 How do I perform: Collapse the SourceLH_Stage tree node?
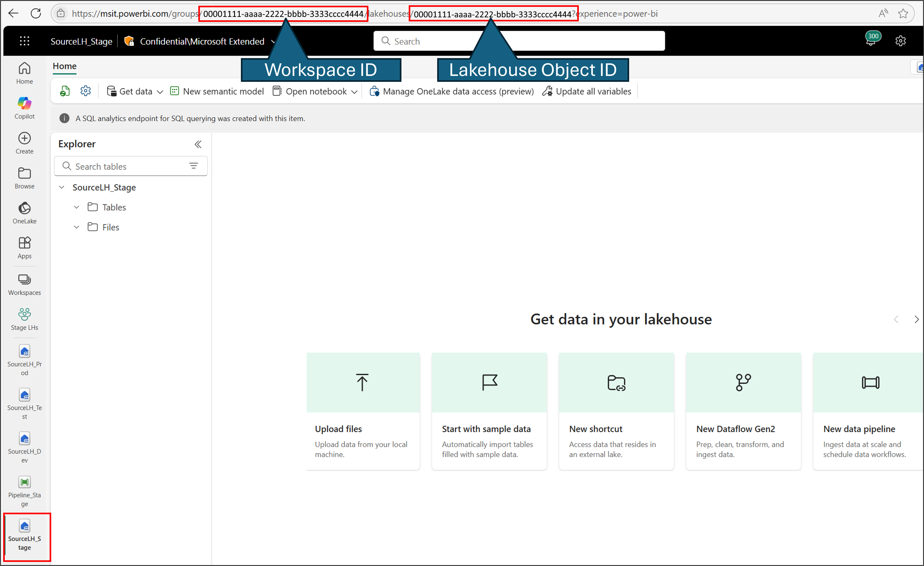[x=62, y=187]
